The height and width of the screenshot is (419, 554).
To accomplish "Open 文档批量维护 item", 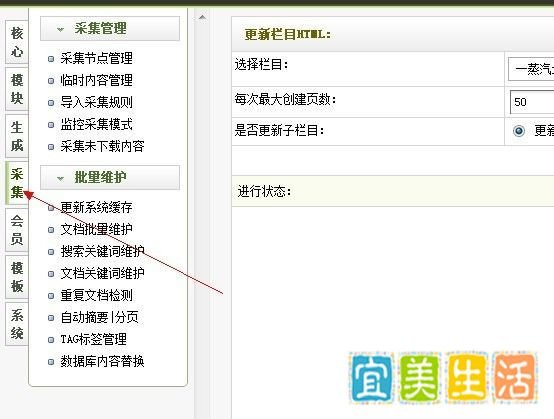I will [x=96, y=229].
